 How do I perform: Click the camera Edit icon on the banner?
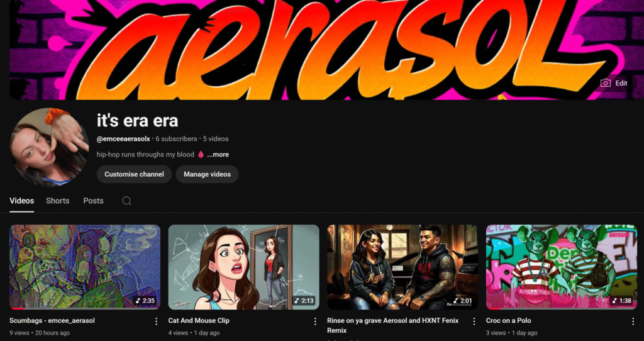click(606, 83)
